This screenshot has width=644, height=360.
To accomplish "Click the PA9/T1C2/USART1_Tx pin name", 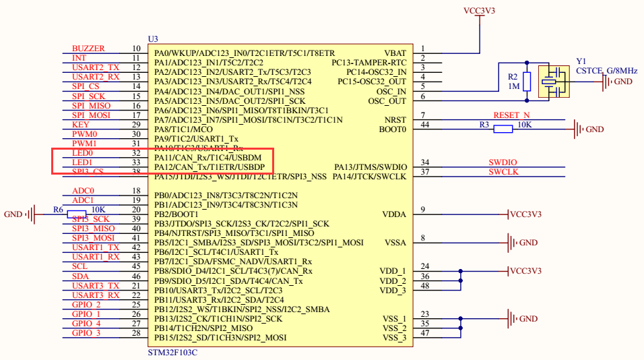I will (x=196, y=139).
